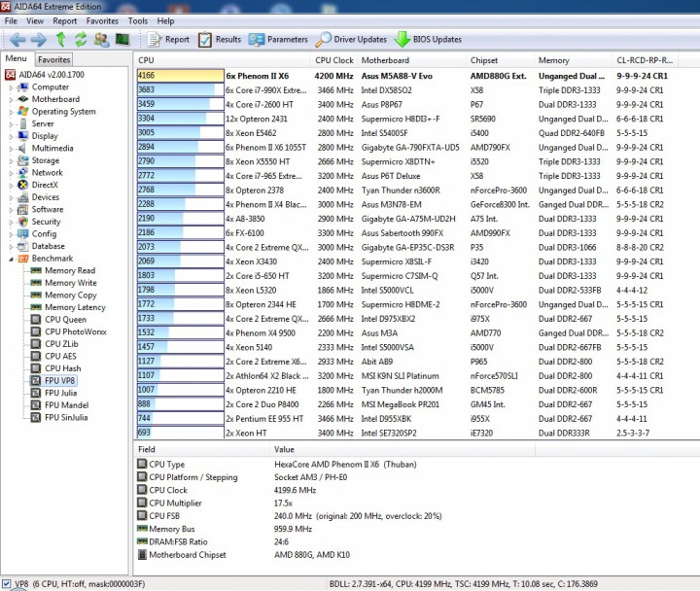700x591 pixels.
Task: Select the Devices icon in tree
Action: [22, 197]
